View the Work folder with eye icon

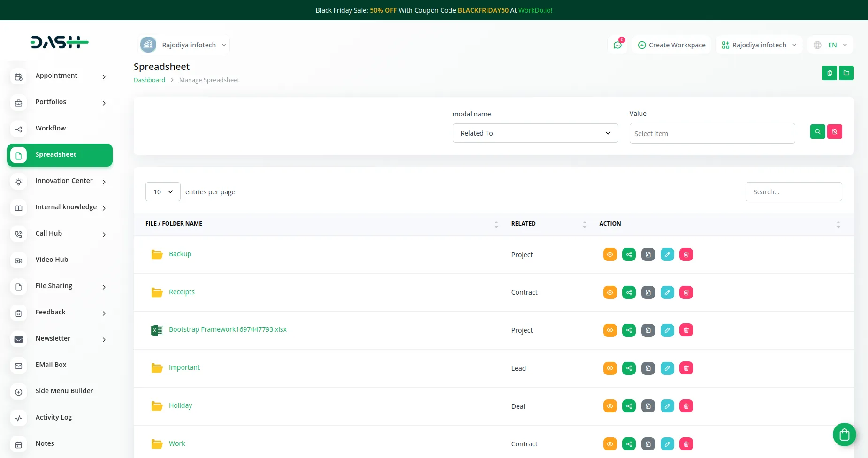(610, 444)
